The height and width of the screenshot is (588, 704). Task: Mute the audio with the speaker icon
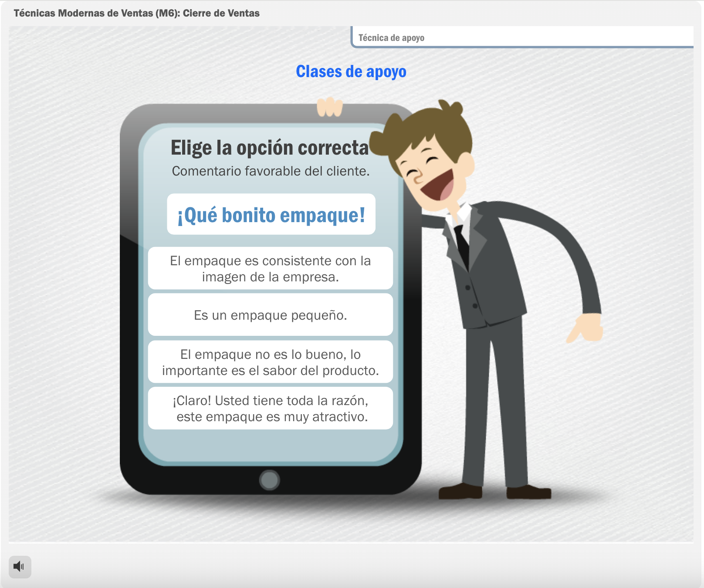click(20, 567)
